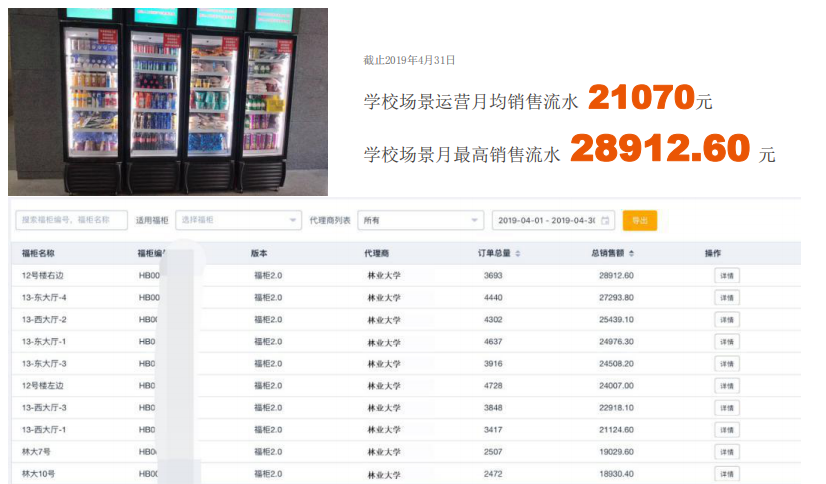The width and height of the screenshot is (826, 484).
Task: Select the 12号楼左边 cabinet name
Action: (43, 386)
